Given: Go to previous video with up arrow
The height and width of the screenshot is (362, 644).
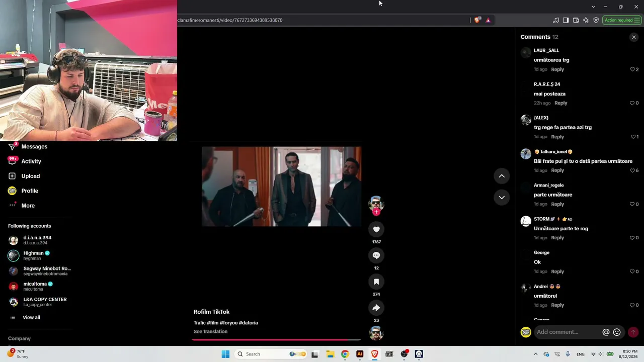Looking at the screenshot, I should [x=502, y=176].
